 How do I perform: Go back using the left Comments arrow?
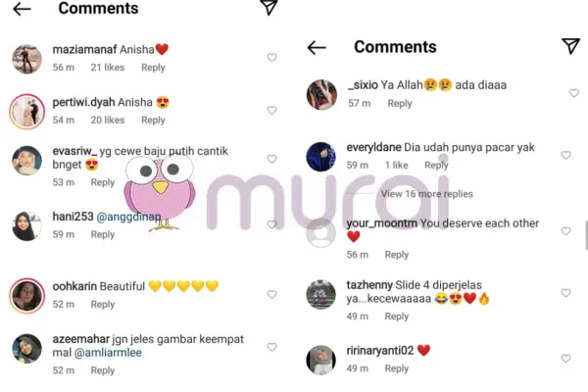[22, 9]
